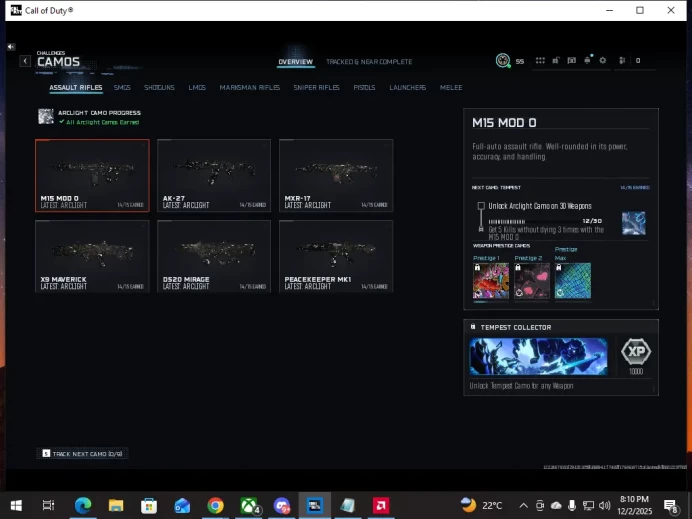Click the Prestige 1 camo swatch

(x=491, y=281)
